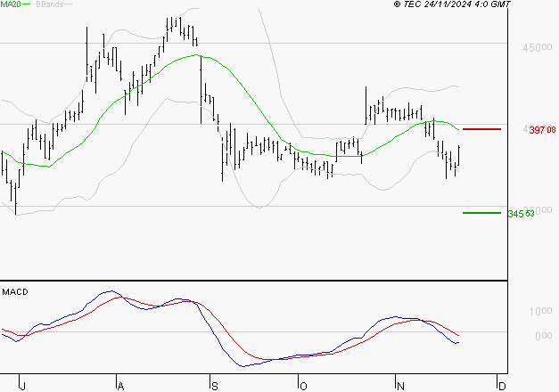Image resolution: width=559 pixels, height=392 pixels.
Task: Click the A month marker on time axis
Action: tap(119, 385)
